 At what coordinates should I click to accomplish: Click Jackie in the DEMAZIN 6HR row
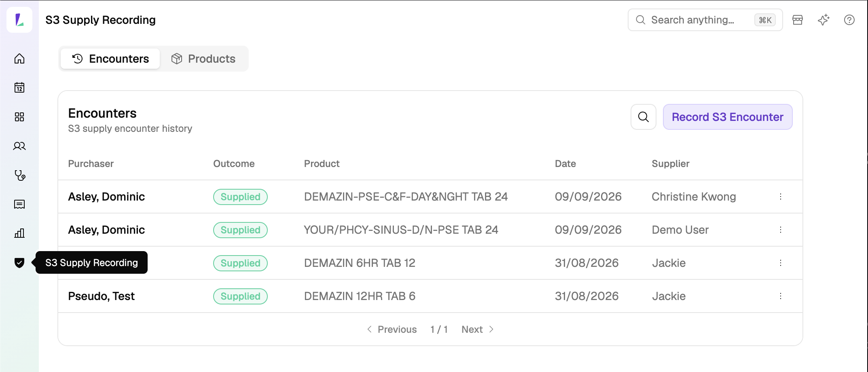(669, 263)
